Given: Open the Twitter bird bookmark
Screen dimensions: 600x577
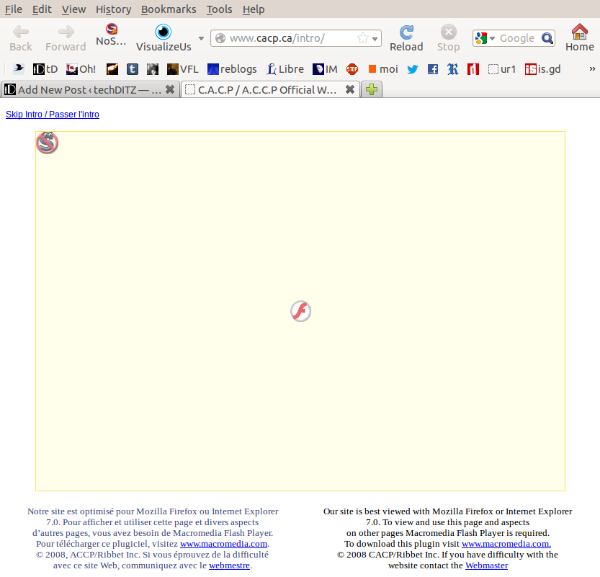Looking at the screenshot, I should pos(412,69).
